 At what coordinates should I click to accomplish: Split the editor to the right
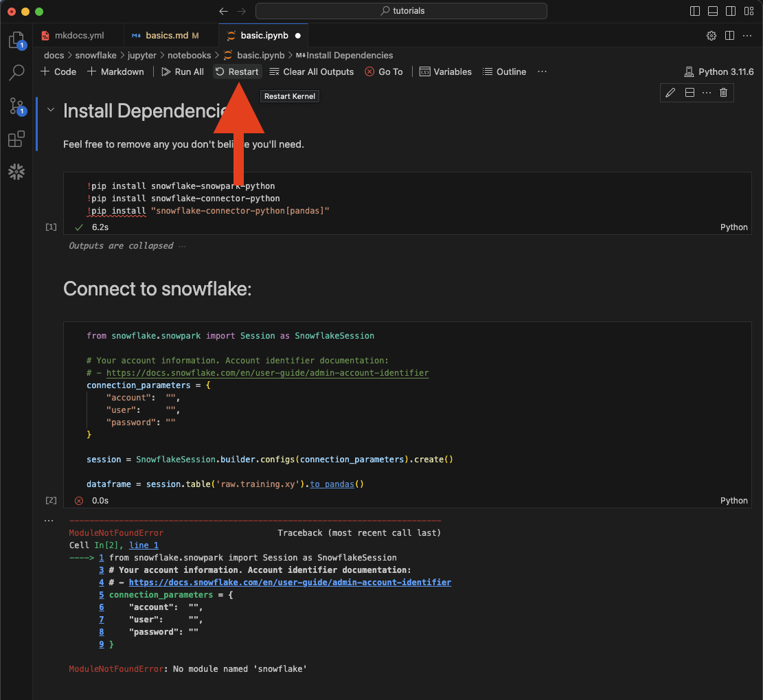(x=729, y=36)
